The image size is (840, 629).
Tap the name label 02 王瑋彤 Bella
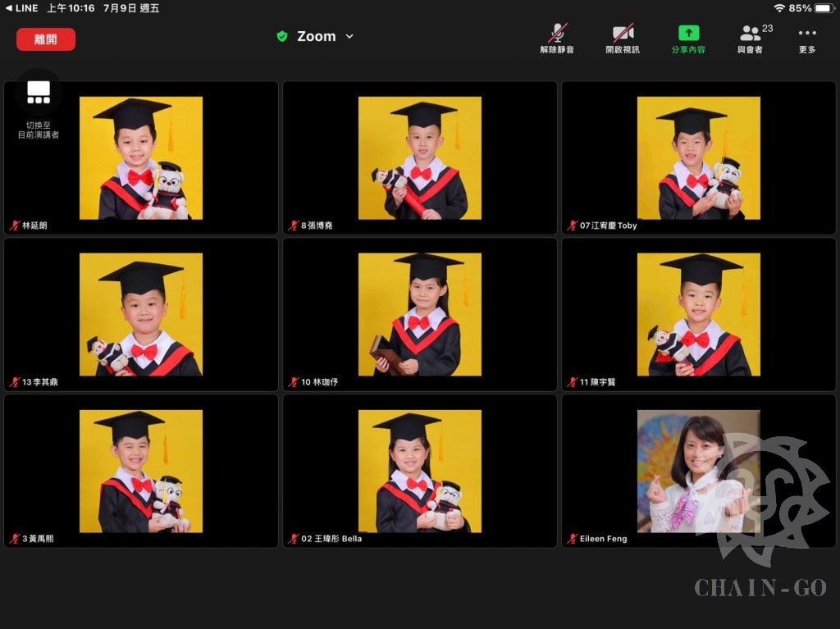[x=331, y=539]
